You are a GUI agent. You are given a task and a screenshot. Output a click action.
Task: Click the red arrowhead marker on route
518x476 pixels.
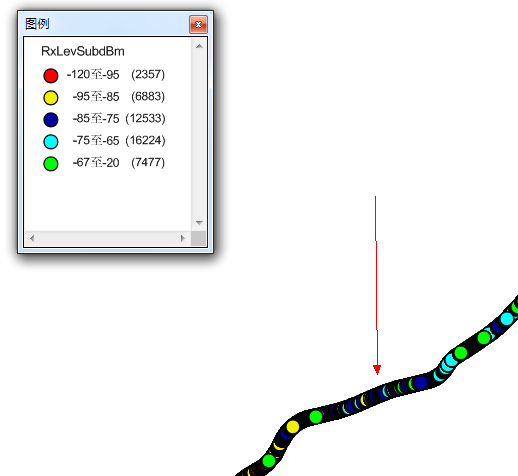(377, 370)
